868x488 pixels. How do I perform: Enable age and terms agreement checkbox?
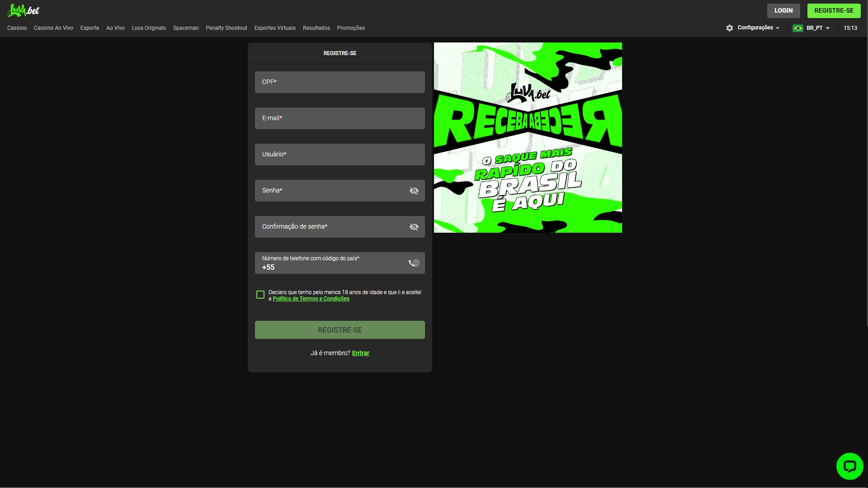coord(260,294)
